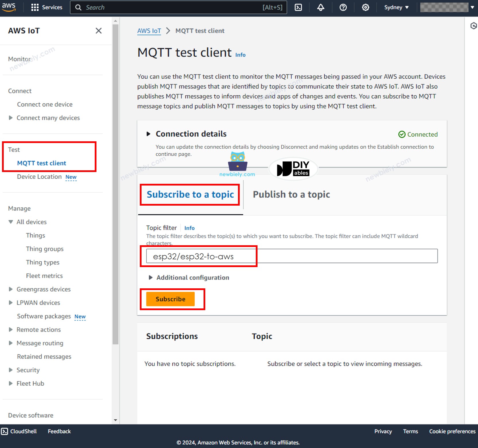Click the AWS IoT hexagon icon top right
Image resolution: width=478 pixels, height=448 pixels.
coord(473,26)
